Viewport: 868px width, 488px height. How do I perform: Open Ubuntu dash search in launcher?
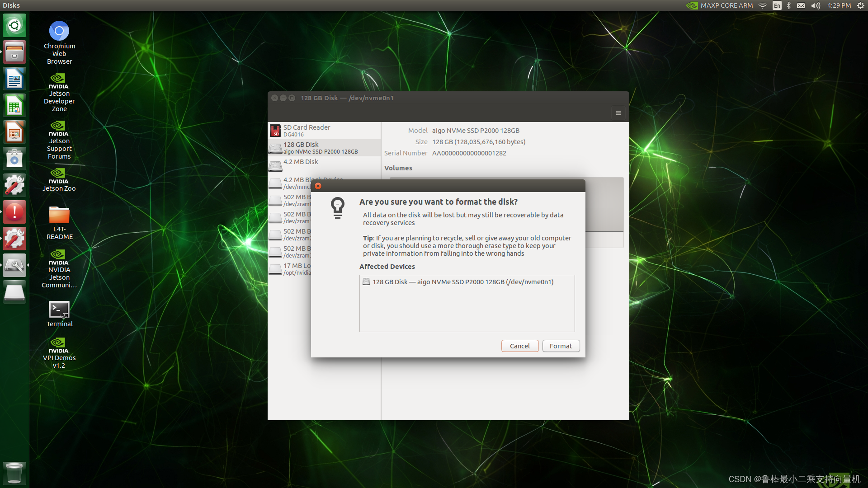point(14,25)
